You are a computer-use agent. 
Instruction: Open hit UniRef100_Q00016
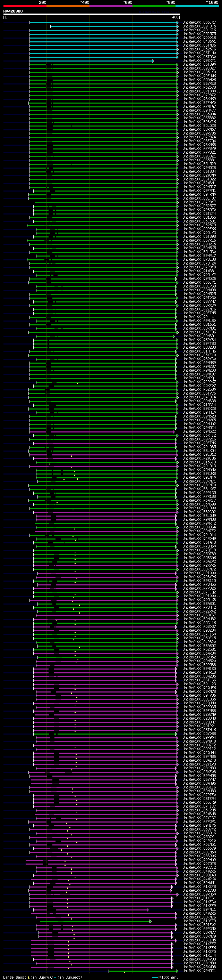point(199,38)
